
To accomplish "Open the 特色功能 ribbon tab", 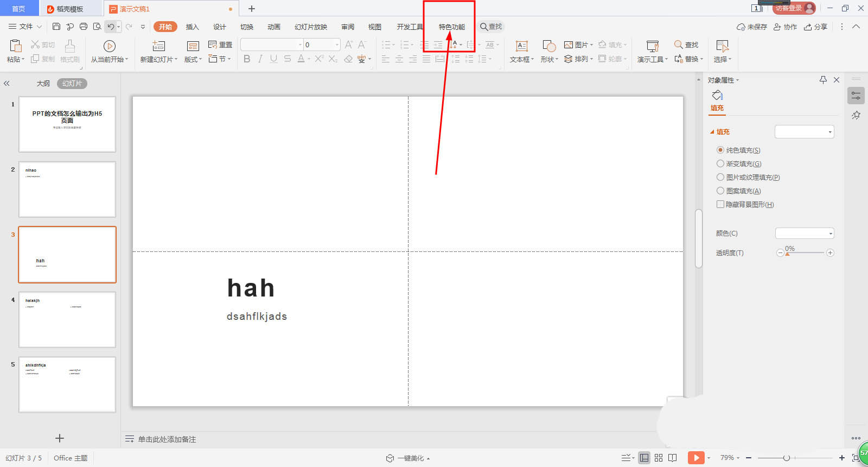I will tap(451, 27).
